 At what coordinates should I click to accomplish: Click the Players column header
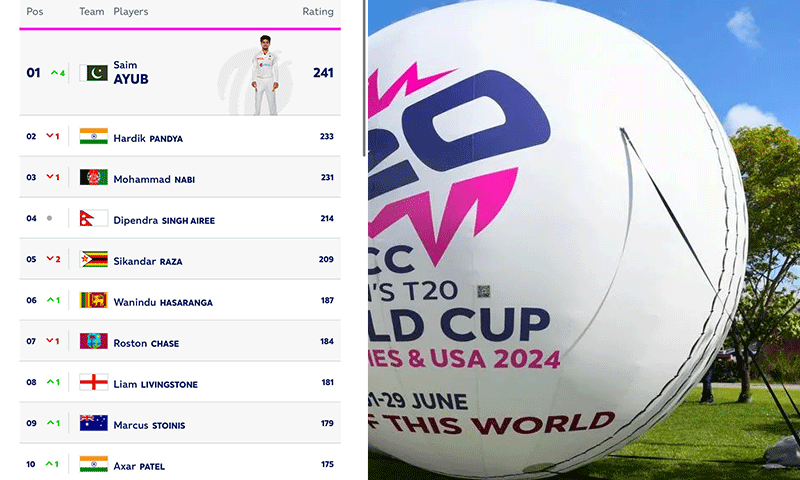131,12
